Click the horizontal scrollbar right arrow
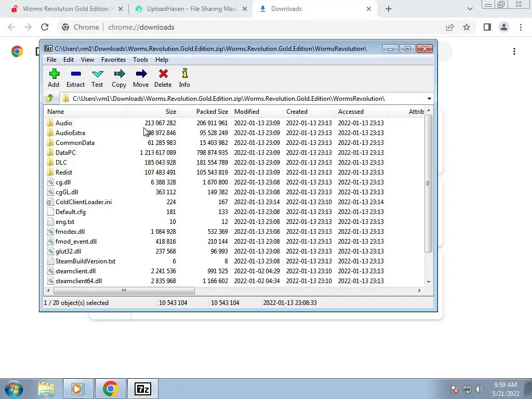Image resolution: width=532 pixels, height=399 pixels. pyautogui.click(x=420, y=290)
